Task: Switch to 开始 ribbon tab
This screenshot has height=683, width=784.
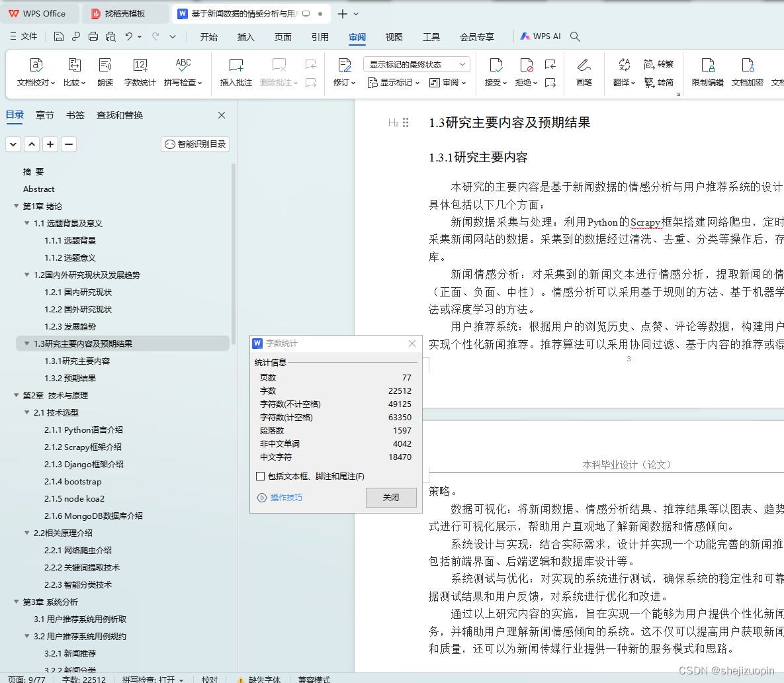Action: coord(208,37)
